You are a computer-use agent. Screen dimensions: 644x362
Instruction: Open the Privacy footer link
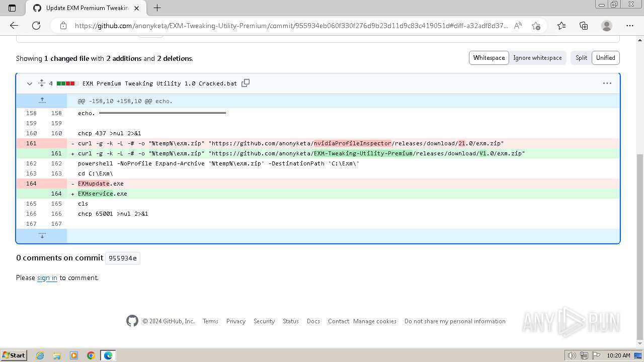[x=236, y=321]
